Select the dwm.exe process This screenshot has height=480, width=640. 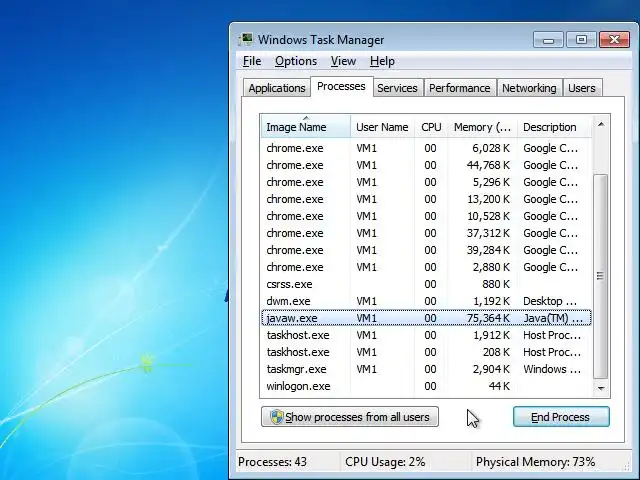pyautogui.click(x=426, y=301)
